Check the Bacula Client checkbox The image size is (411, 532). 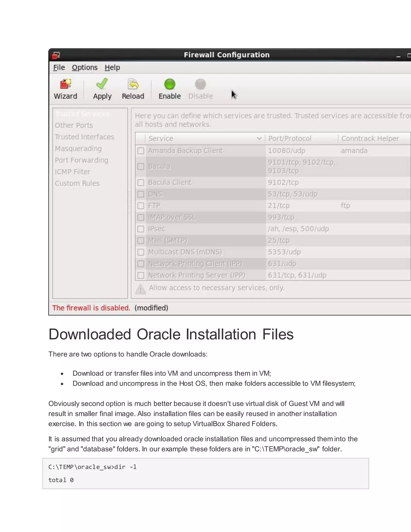(141, 182)
